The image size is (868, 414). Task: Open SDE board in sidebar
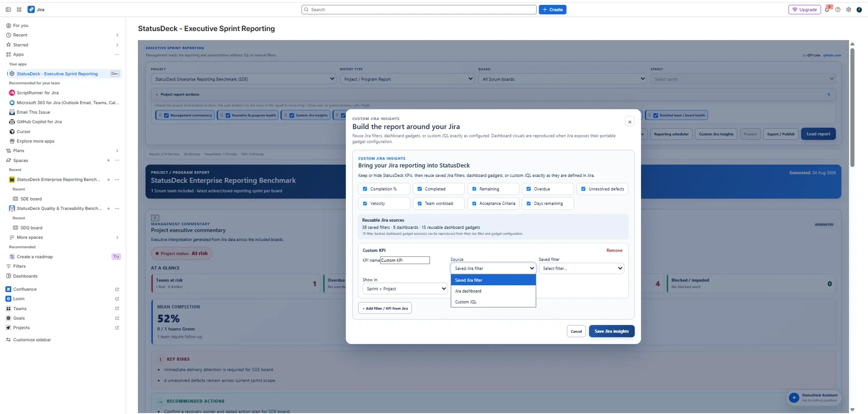(x=31, y=199)
